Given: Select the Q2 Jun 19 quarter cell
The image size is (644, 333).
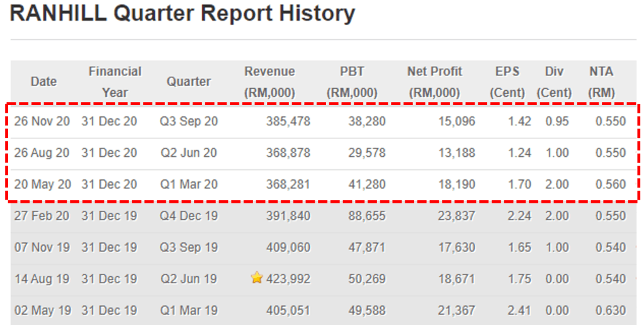Looking at the screenshot, I should tap(189, 279).
